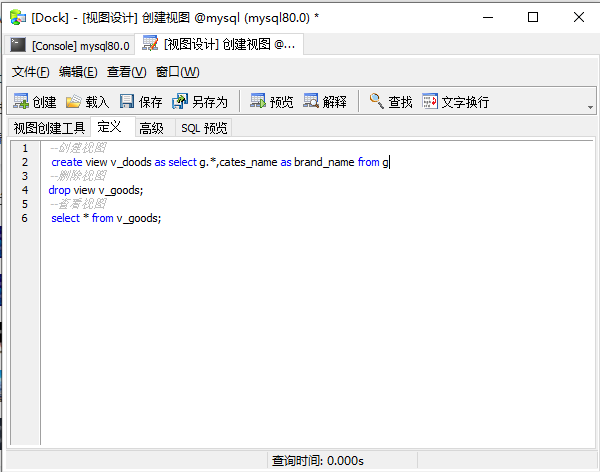Click the 载入 (Load) folder icon
600x472 pixels.
pyautogui.click(x=73, y=101)
